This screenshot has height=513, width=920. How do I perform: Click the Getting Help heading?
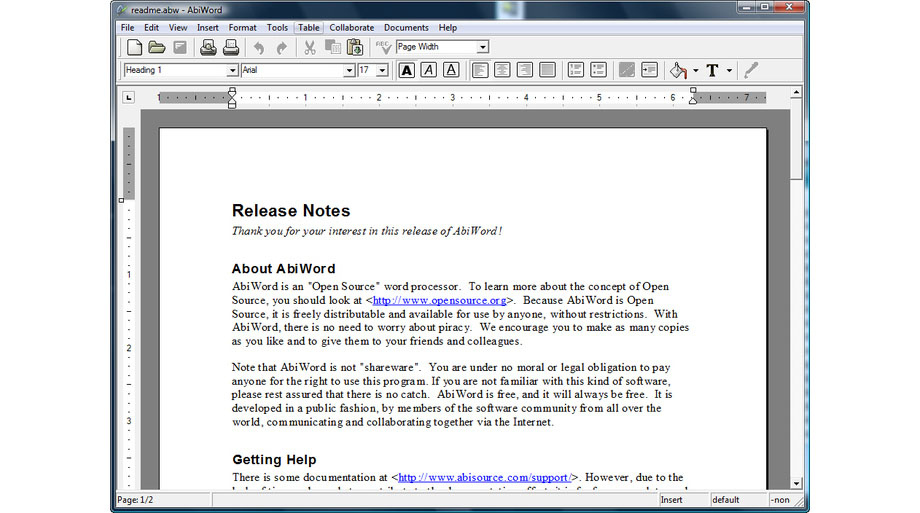[274, 460]
